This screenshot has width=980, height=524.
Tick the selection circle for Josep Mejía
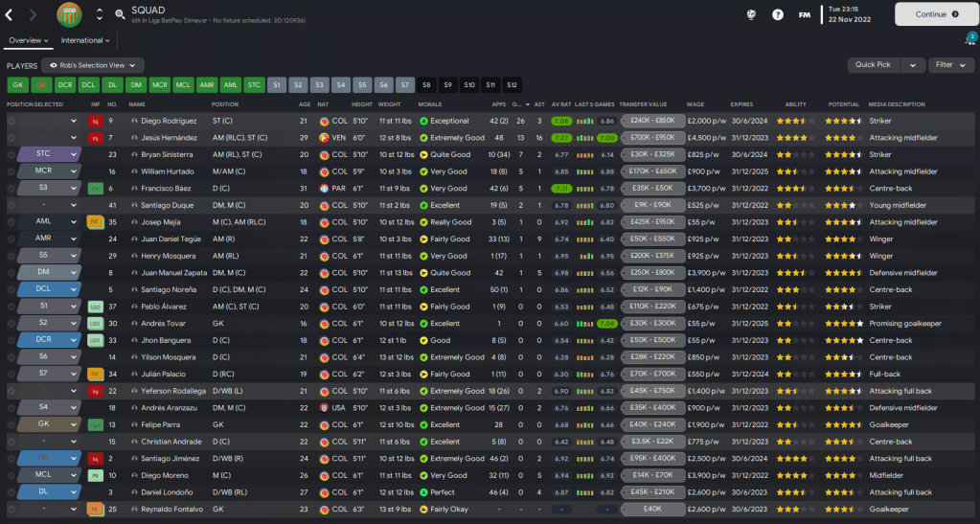coord(11,221)
